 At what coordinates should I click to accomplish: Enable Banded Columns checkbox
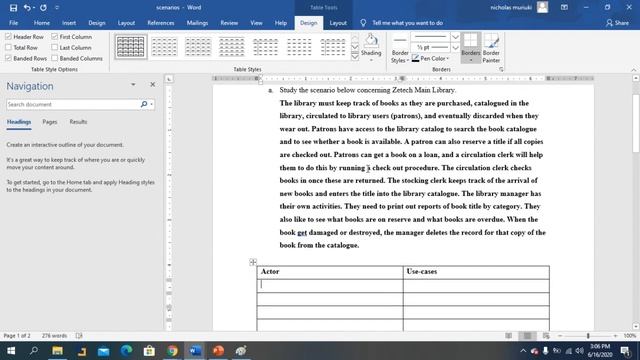click(55, 58)
